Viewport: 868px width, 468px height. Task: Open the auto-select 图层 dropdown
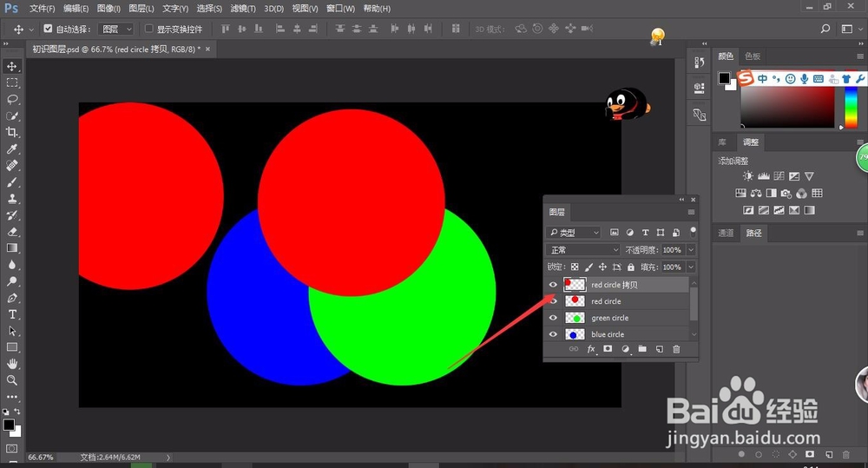point(115,29)
